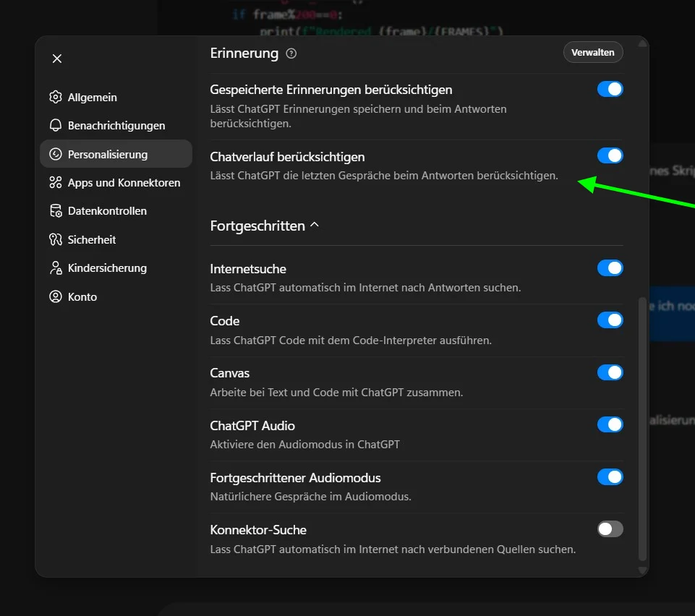This screenshot has height=616, width=695.
Task: Turn off Chatverlauf berücksichtigen switch
Action: tap(610, 155)
